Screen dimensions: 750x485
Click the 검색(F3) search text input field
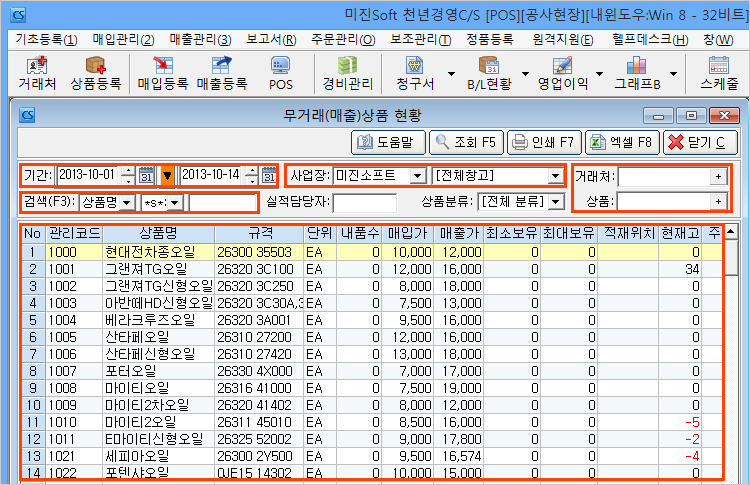223,203
